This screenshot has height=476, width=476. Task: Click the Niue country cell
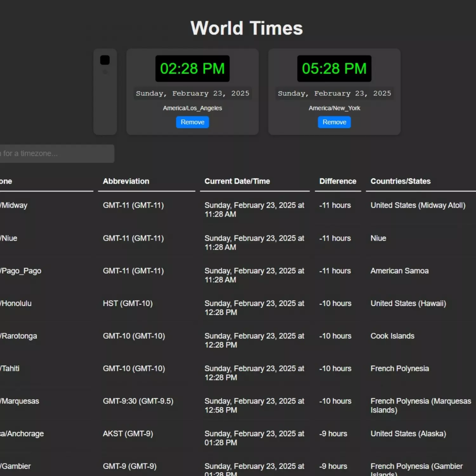pyautogui.click(x=378, y=238)
